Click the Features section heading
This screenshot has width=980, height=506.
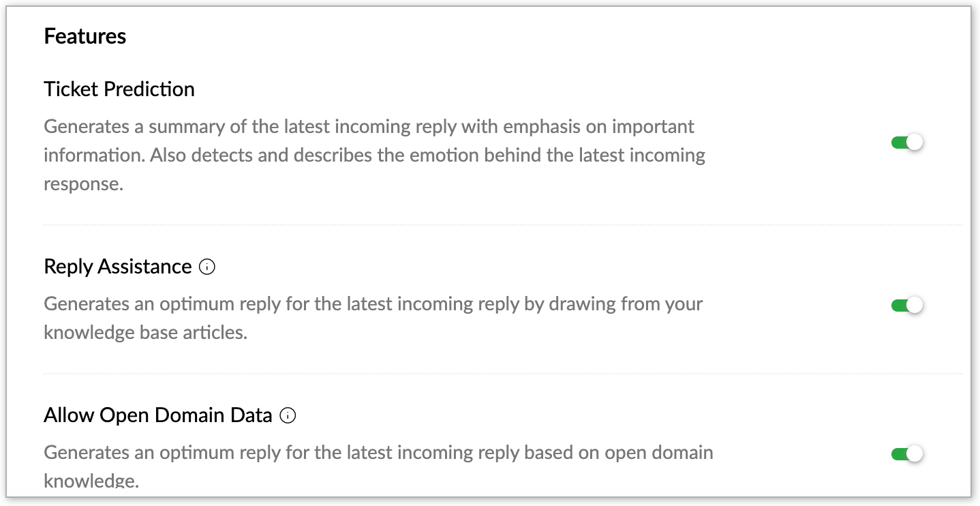tap(85, 36)
